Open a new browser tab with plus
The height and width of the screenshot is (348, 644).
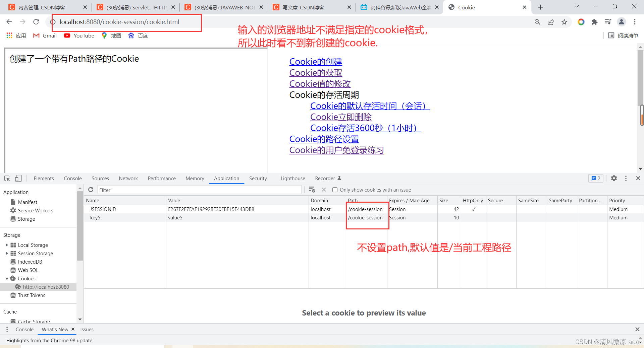point(540,7)
